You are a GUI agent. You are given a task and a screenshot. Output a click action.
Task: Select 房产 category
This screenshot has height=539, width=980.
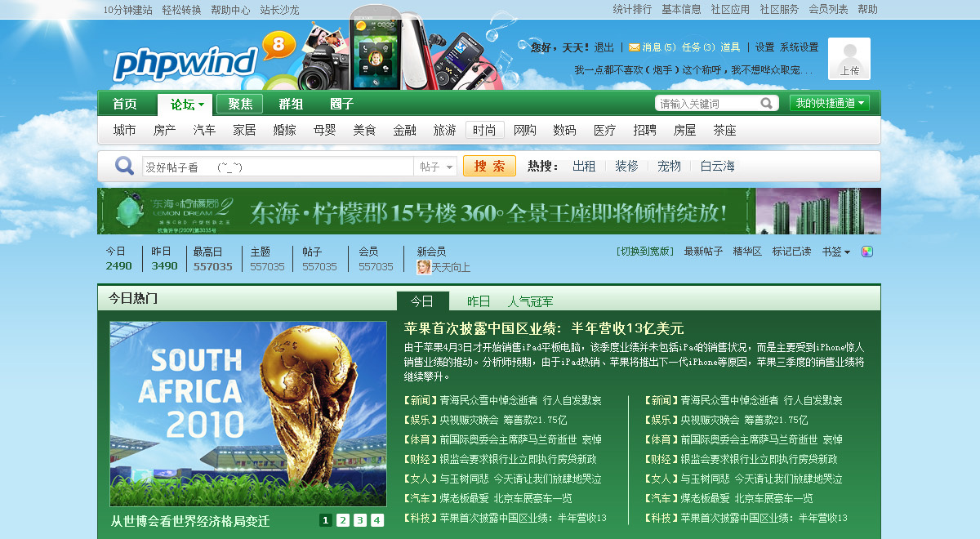165,130
